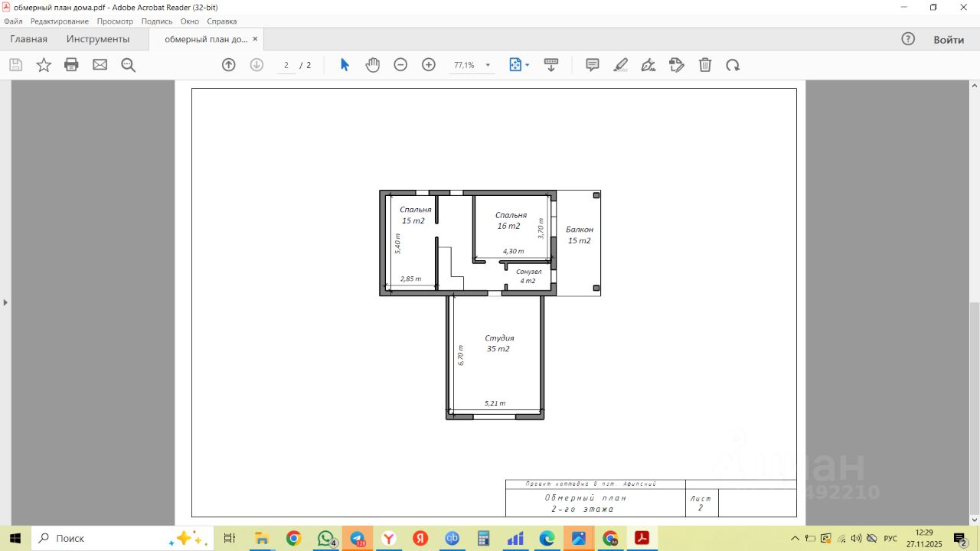Open the Find text magnifier tool

point(129,65)
